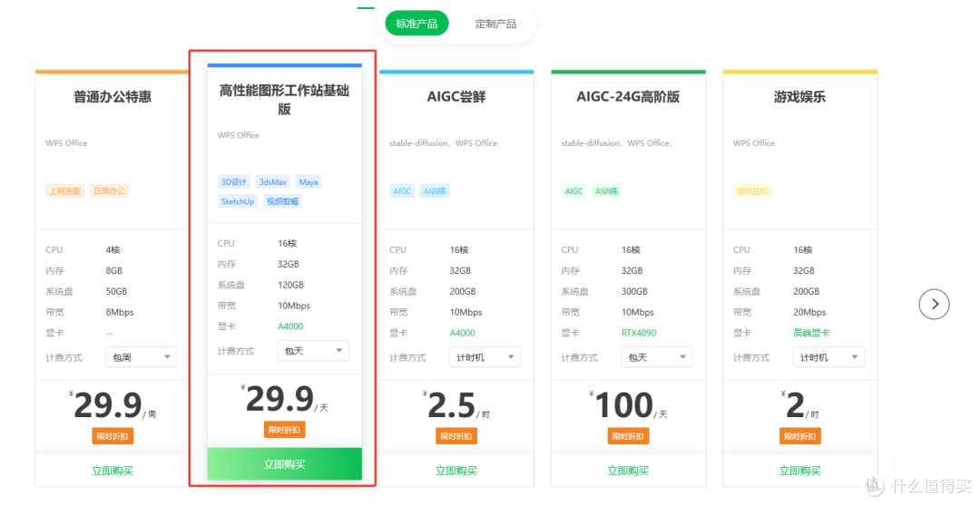Click the AIGC-24G高阶版 title
Screen dimensions: 980x506
pyautogui.click(x=628, y=97)
